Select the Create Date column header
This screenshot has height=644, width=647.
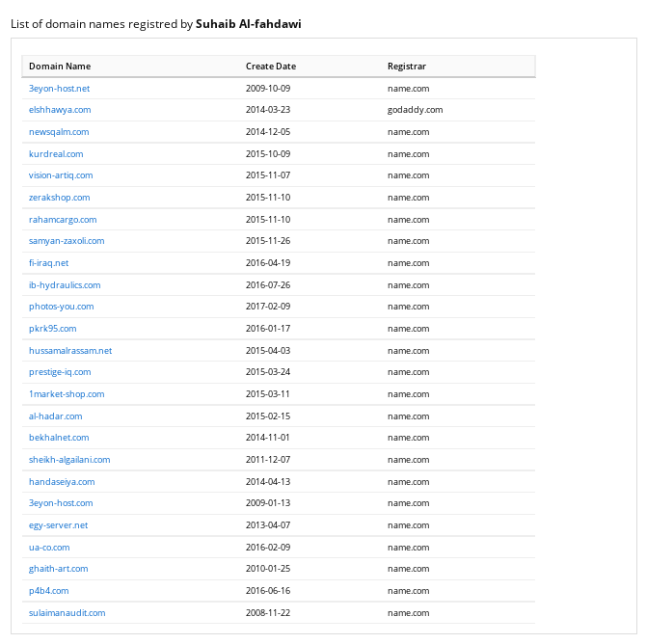pos(271,67)
